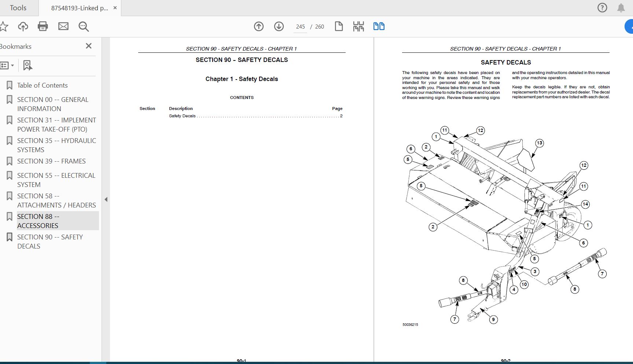633x364 pixels.
Task: Open the Table of Contents bookmark
Action: pyautogui.click(x=43, y=85)
